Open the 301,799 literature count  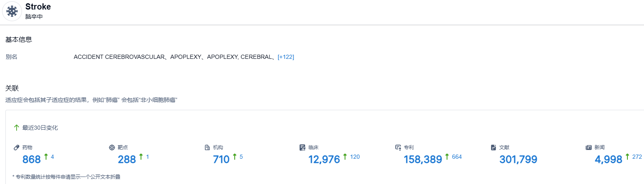(x=518, y=160)
